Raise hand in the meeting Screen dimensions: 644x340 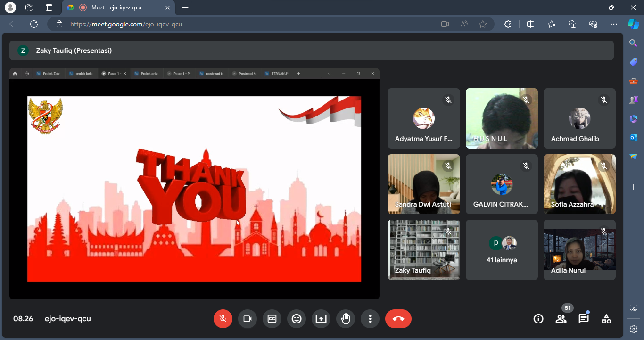coord(346,319)
